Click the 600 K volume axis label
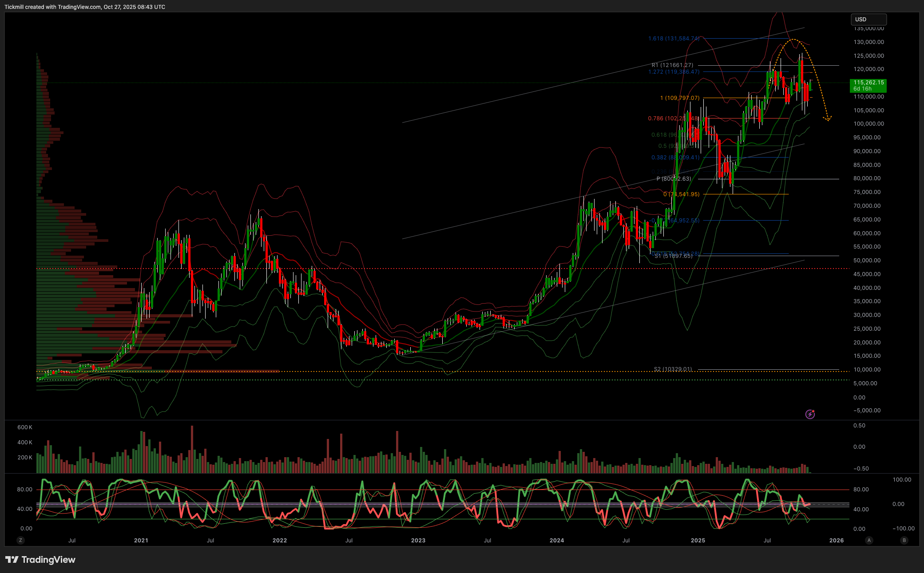The image size is (924, 573). 25,427
